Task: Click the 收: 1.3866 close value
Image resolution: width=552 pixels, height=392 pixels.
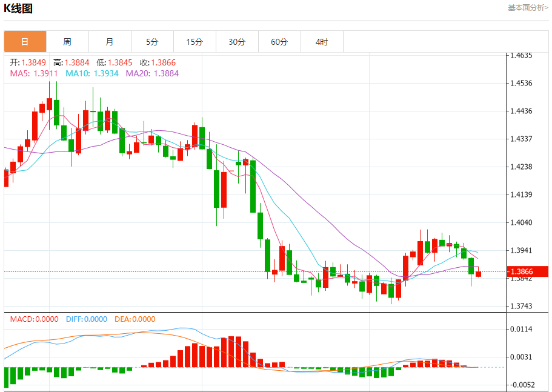Action: (x=158, y=62)
